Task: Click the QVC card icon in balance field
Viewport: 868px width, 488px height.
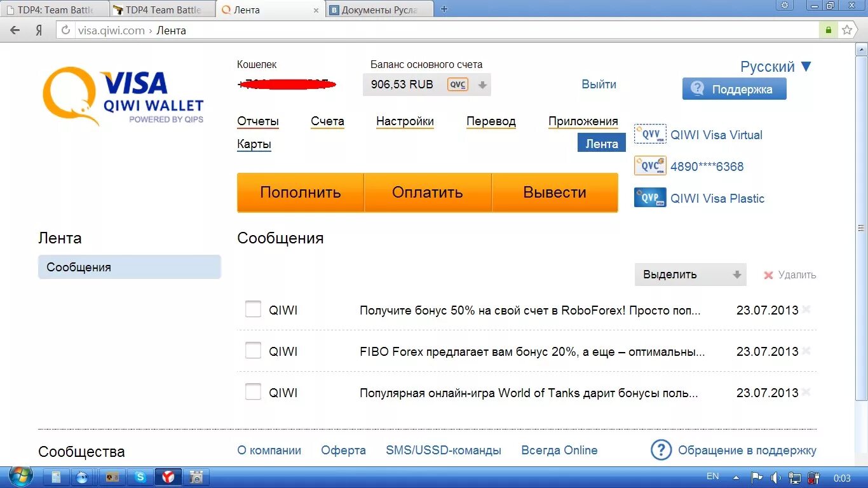Action: pos(458,85)
